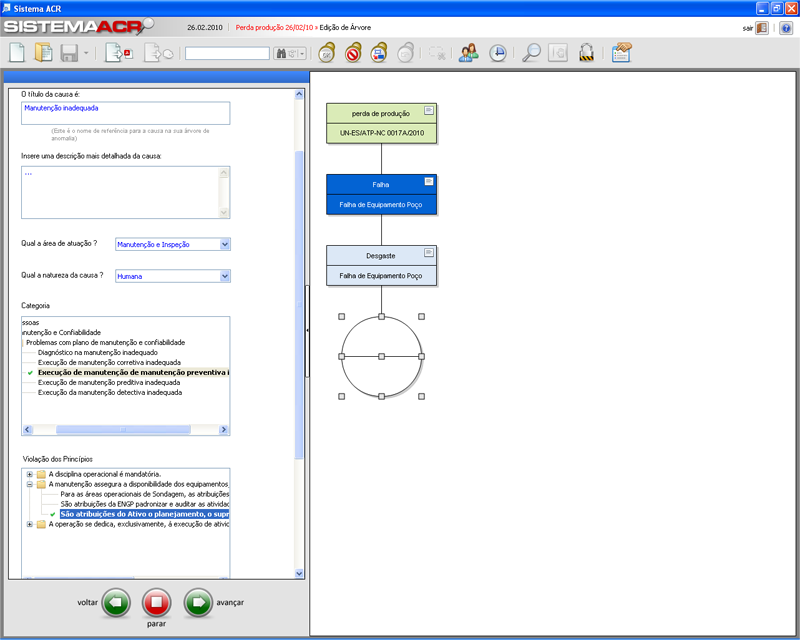Open note icon on Desgaste node
This screenshot has height=640, width=800.
[429, 252]
